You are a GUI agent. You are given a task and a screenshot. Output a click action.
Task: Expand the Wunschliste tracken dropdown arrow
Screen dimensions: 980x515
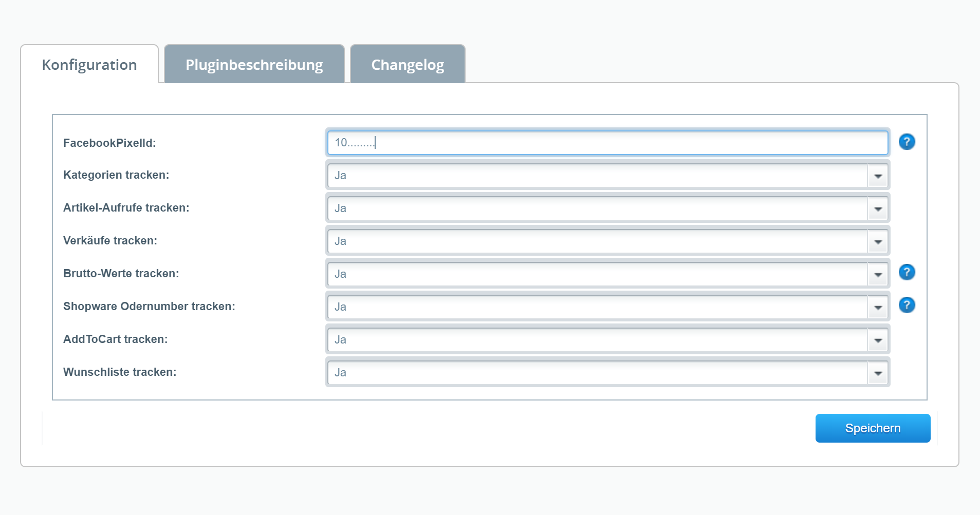878,373
